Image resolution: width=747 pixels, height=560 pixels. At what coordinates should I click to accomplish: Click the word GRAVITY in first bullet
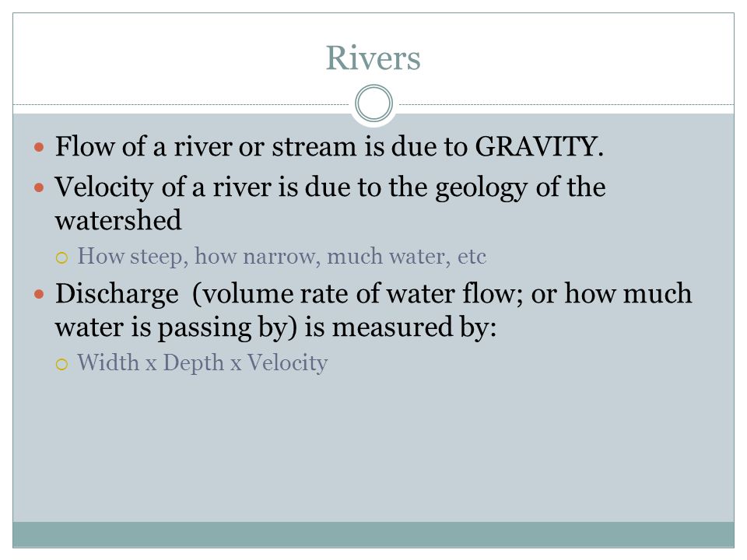pos(535,146)
